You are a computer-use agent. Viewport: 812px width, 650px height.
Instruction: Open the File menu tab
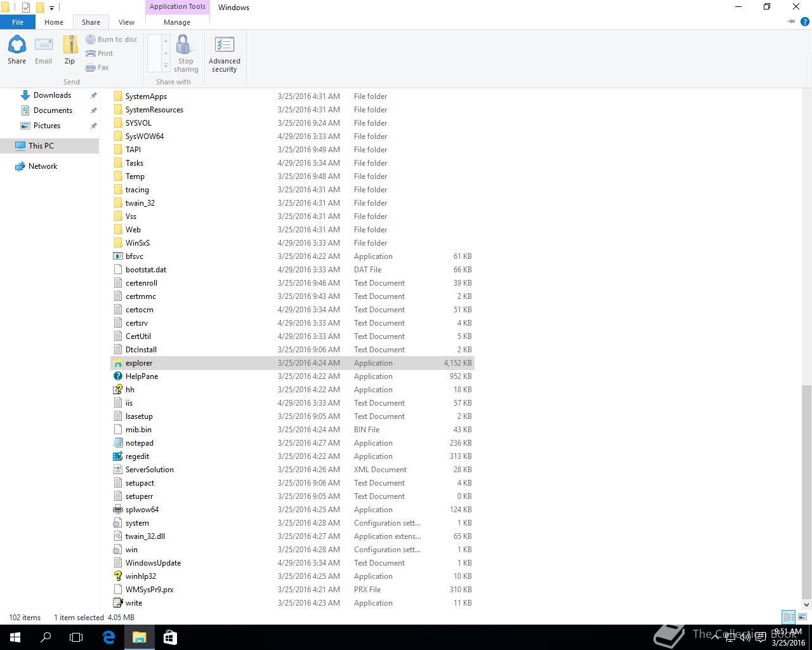click(x=18, y=22)
